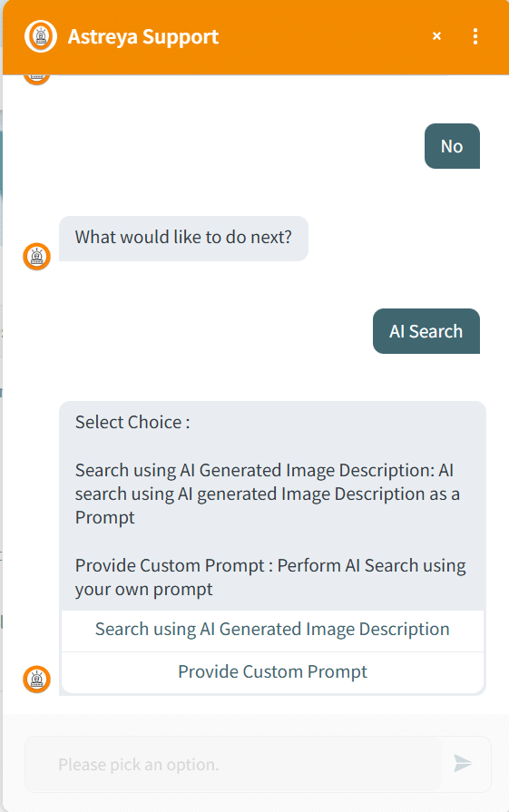The height and width of the screenshot is (812, 509).
Task: Choose Search using AI Generated Image Description option
Action: pyautogui.click(x=272, y=630)
